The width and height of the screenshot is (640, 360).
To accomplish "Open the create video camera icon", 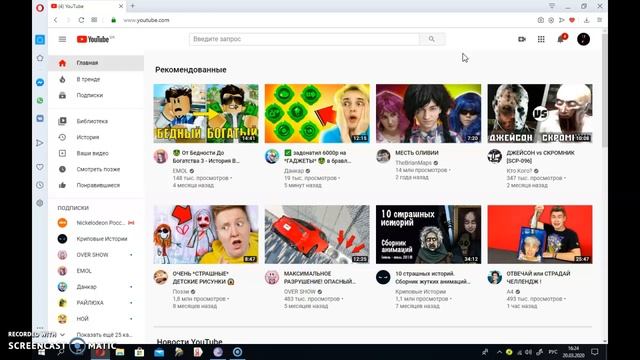I will pos(522,39).
